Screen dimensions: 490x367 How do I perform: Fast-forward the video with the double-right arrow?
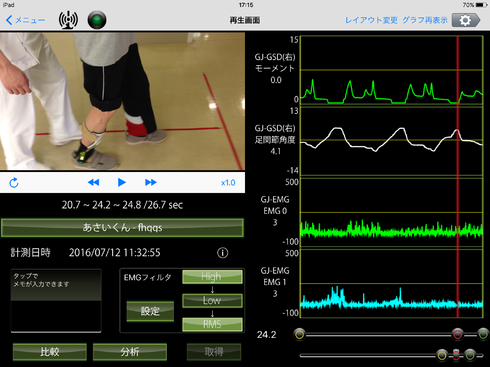pos(151,182)
